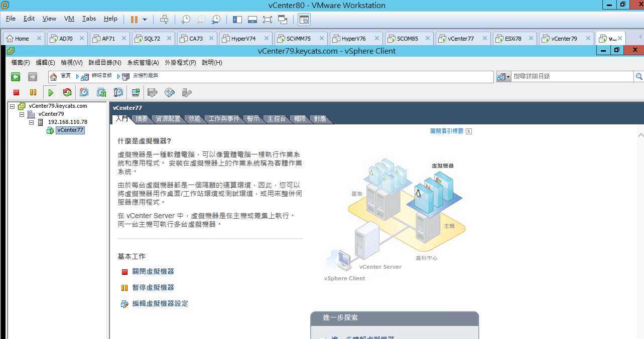Take a snapshot with the clock-plus icon
644x339 pixels.
(x=186, y=19)
